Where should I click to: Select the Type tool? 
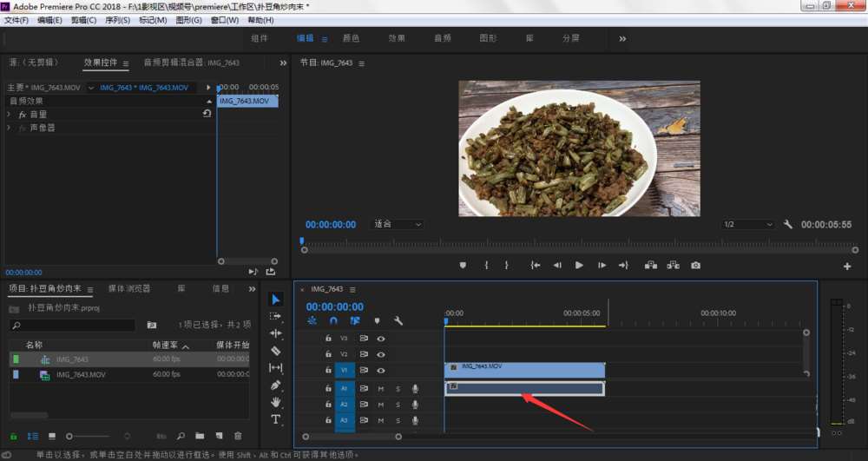point(276,419)
